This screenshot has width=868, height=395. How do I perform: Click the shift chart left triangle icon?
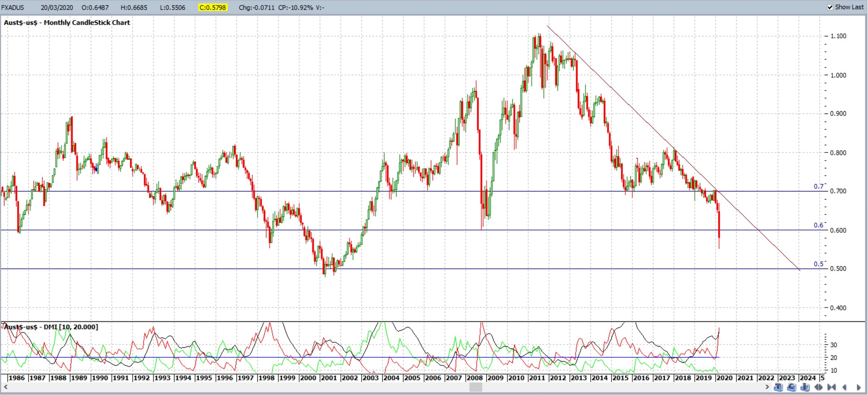(x=844, y=387)
